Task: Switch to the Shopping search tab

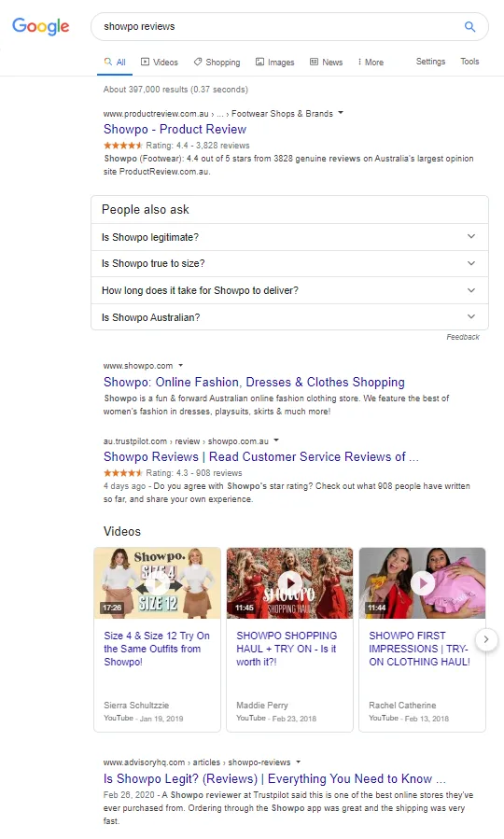Action: [x=217, y=63]
